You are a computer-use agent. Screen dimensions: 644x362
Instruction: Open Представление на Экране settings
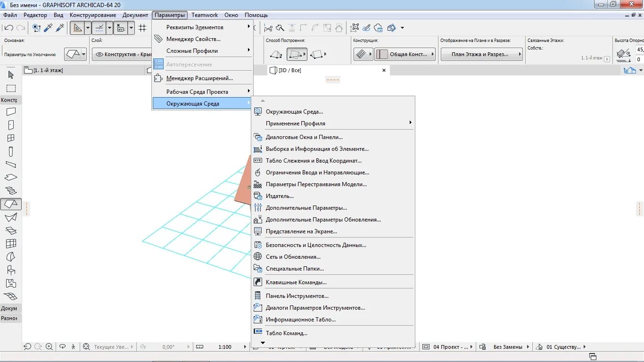tap(333, 231)
